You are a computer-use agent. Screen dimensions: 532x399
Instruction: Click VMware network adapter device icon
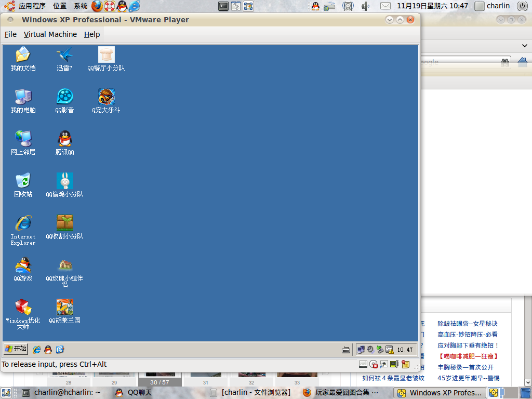(x=384, y=364)
